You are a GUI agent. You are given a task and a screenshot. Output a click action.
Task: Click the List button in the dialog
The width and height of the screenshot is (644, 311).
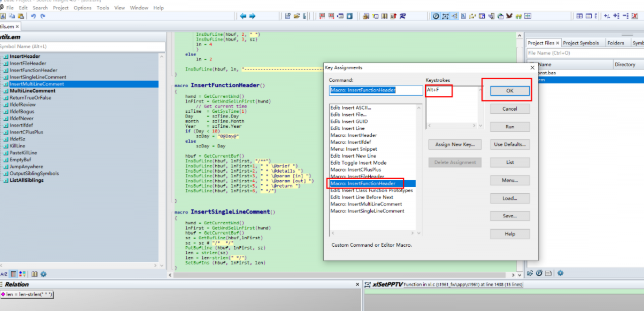point(510,163)
